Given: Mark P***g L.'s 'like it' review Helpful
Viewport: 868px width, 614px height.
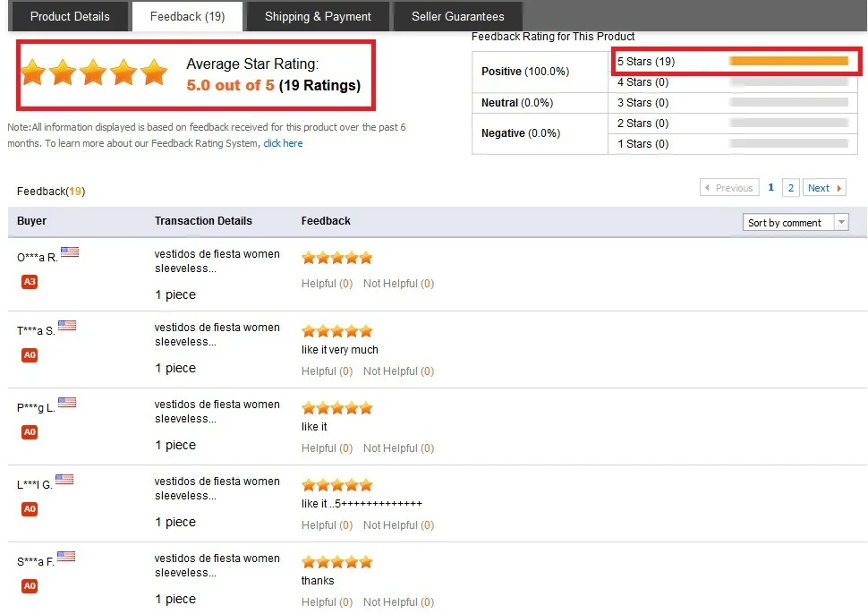Looking at the screenshot, I should [x=327, y=448].
